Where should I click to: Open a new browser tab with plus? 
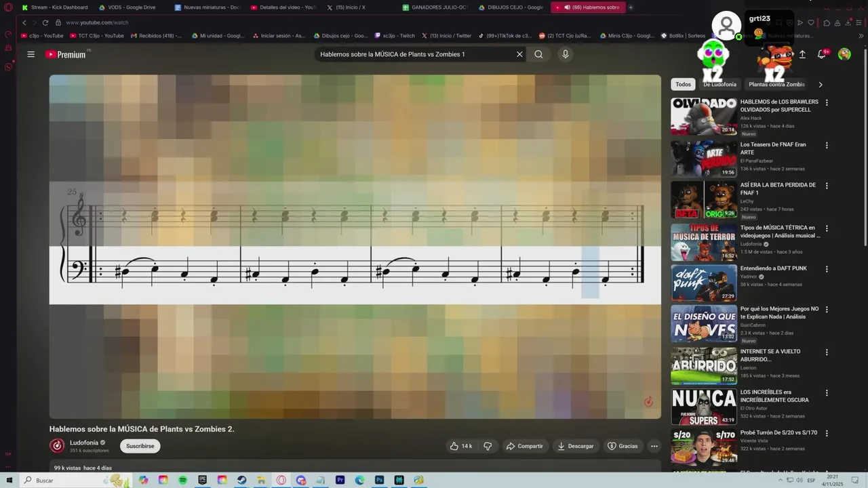(631, 7)
